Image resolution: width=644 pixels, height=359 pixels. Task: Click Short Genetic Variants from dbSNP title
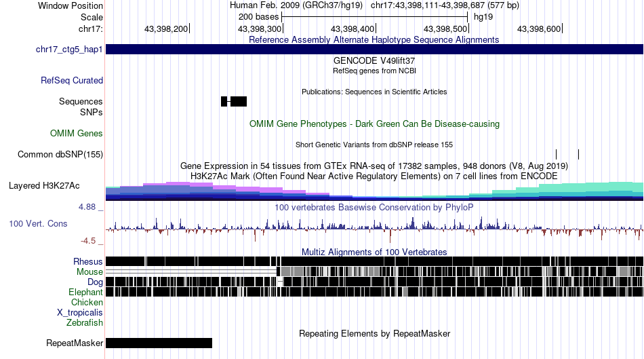tap(374, 145)
